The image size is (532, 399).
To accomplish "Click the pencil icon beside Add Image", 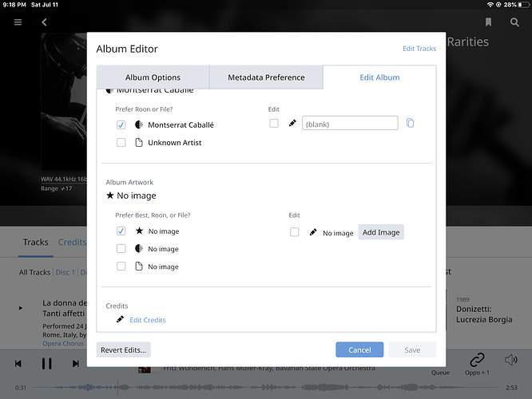I will (313, 232).
